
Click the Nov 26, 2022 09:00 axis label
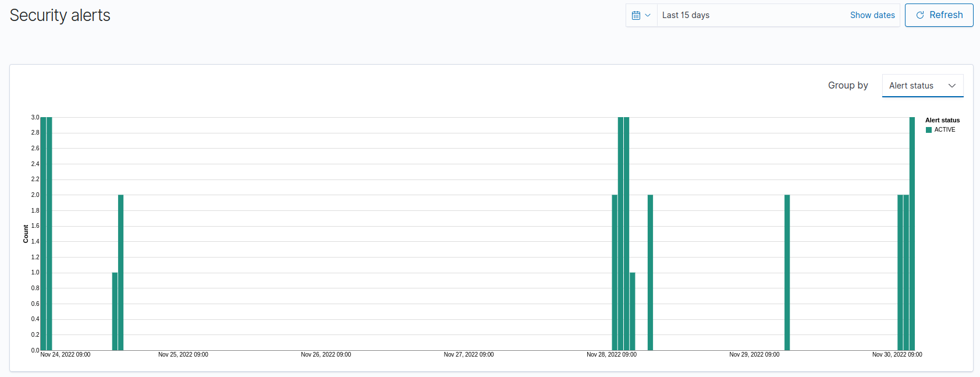coord(326,354)
